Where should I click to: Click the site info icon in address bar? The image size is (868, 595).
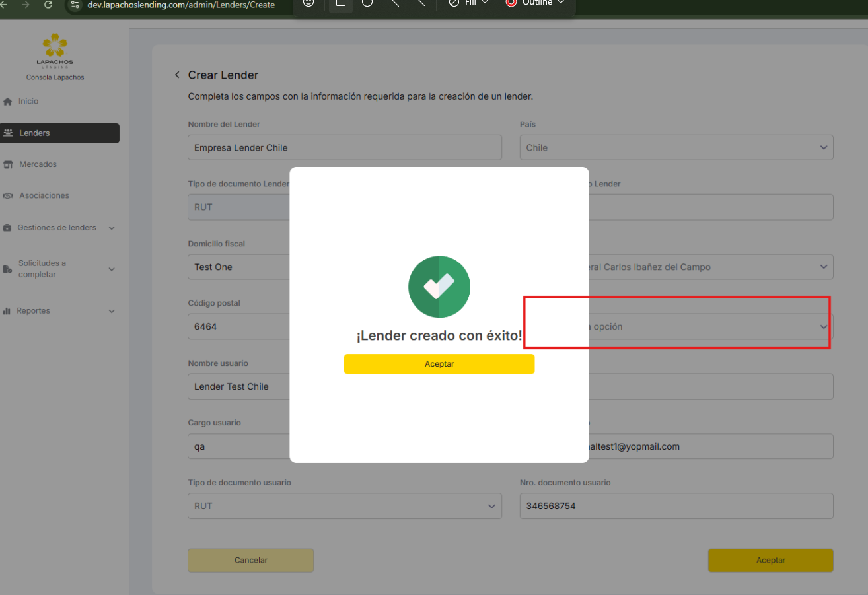pyautogui.click(x=75, y=5)
